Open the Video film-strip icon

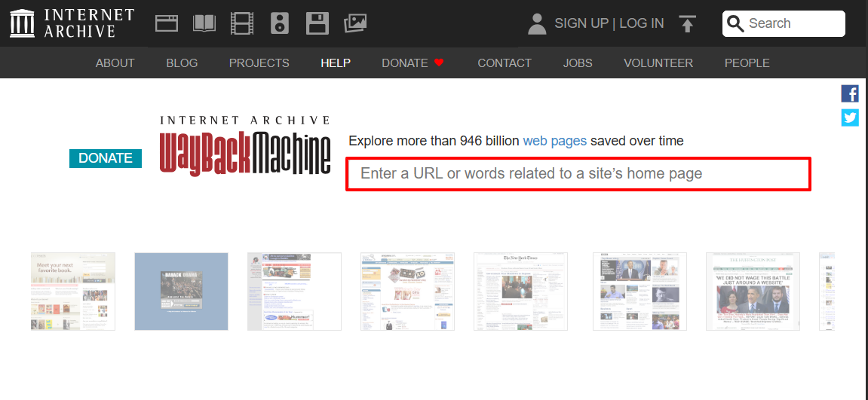tap(242, 23)
